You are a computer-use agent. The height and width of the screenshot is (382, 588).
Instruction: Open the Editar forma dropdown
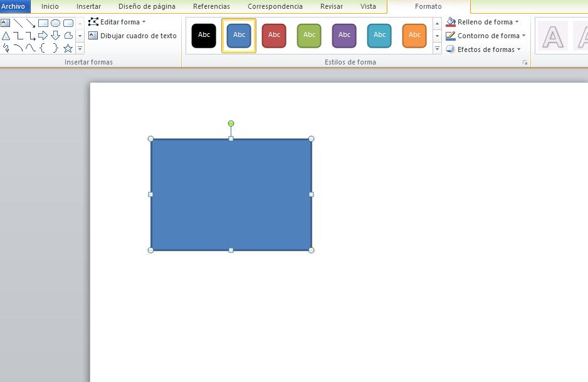(x=117, y=22)
